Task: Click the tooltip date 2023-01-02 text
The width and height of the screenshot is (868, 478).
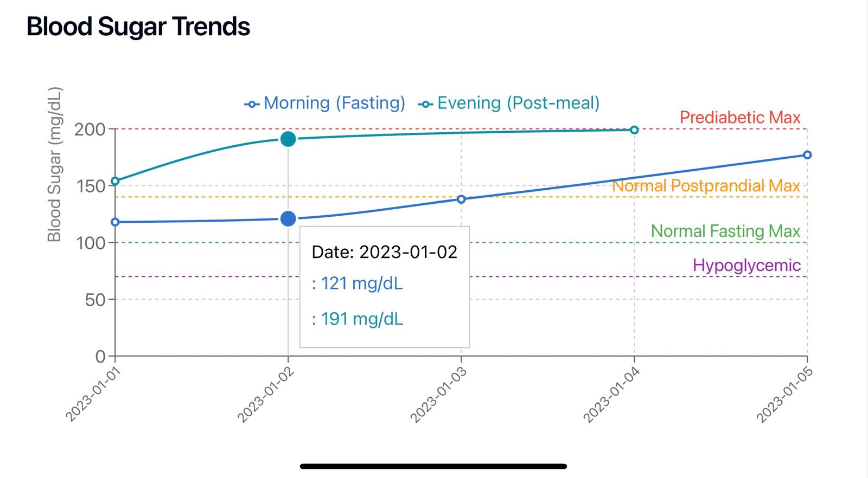Action: [x=385, y=251]
